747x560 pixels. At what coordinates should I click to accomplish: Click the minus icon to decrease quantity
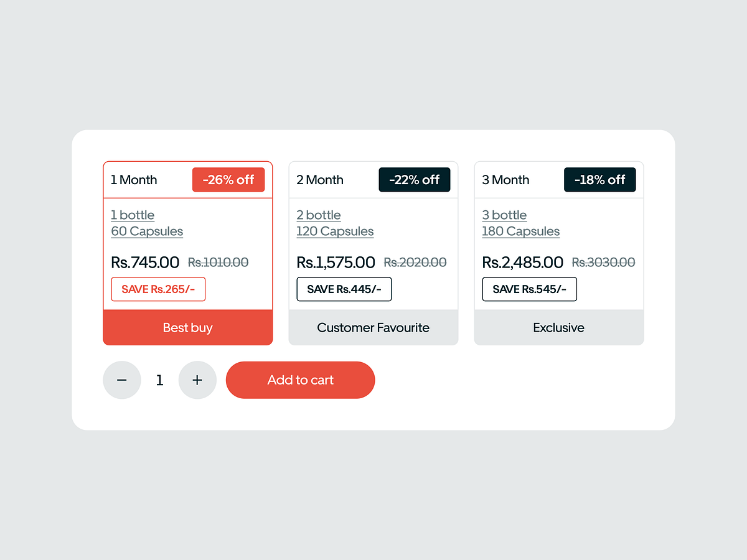point(122,380)
